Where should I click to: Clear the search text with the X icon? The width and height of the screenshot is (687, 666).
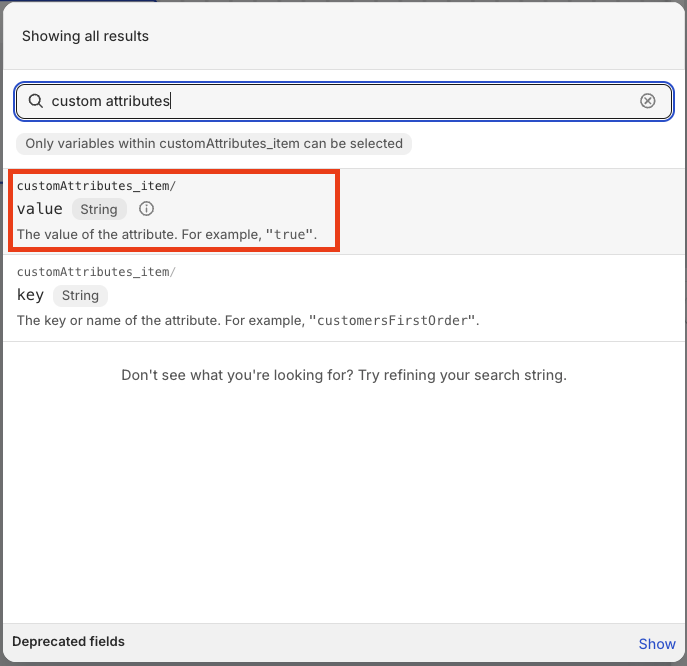(x=648, y=101)
